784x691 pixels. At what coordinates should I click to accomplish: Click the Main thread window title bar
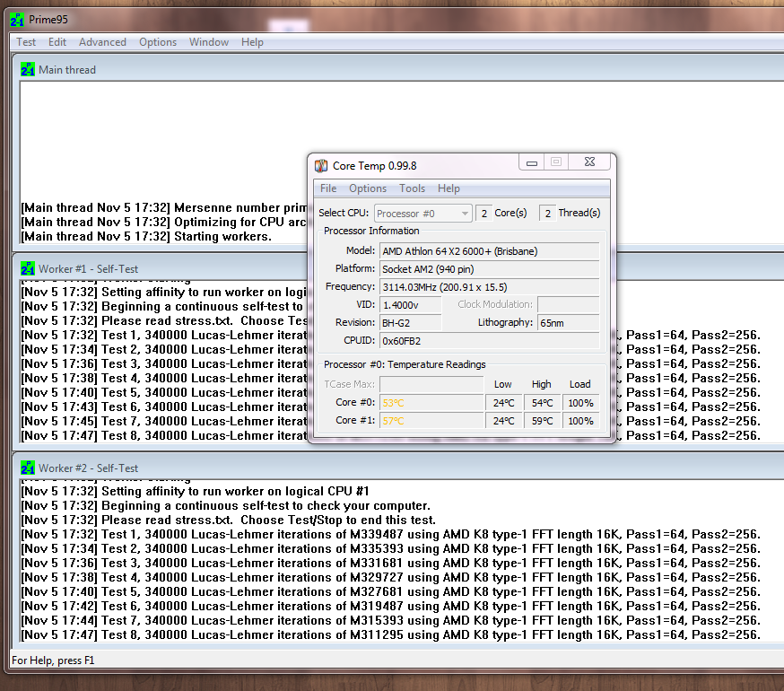pos(400,70)
